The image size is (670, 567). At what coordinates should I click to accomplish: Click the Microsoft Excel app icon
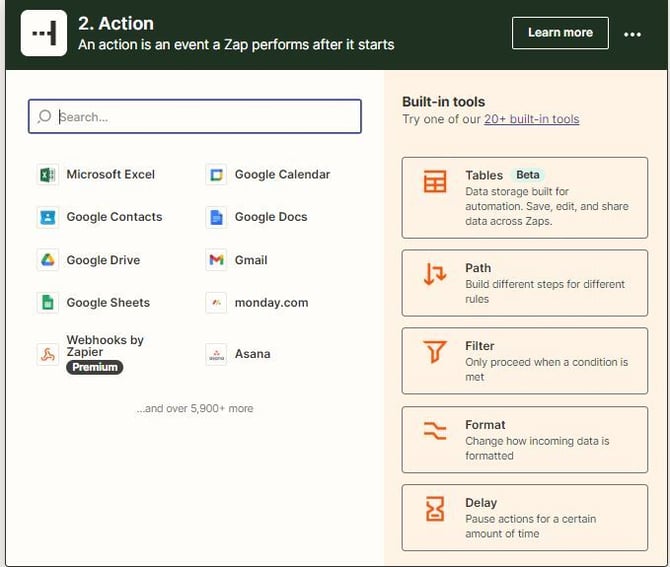point(47,175)
